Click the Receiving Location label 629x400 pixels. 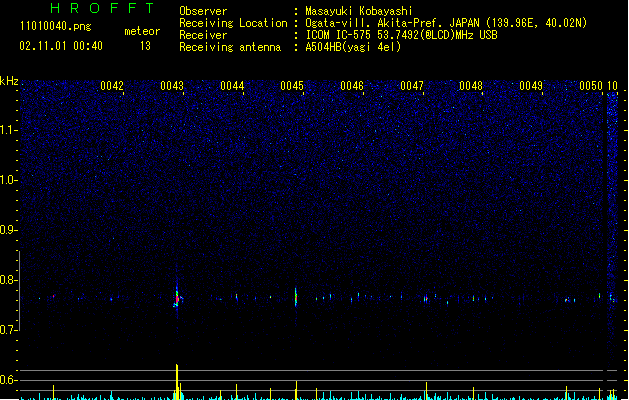[x=233, y=23]
